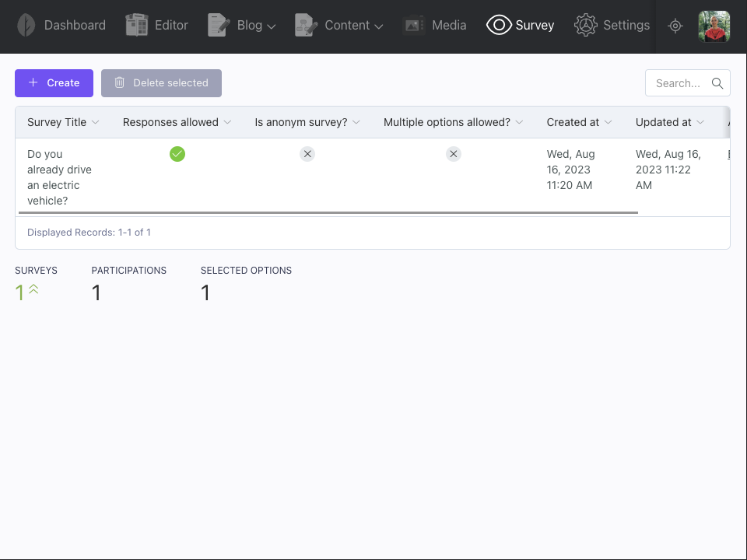Click the magnifier search icon
This screenshot has height=560, width=747.
coord(717,83)
